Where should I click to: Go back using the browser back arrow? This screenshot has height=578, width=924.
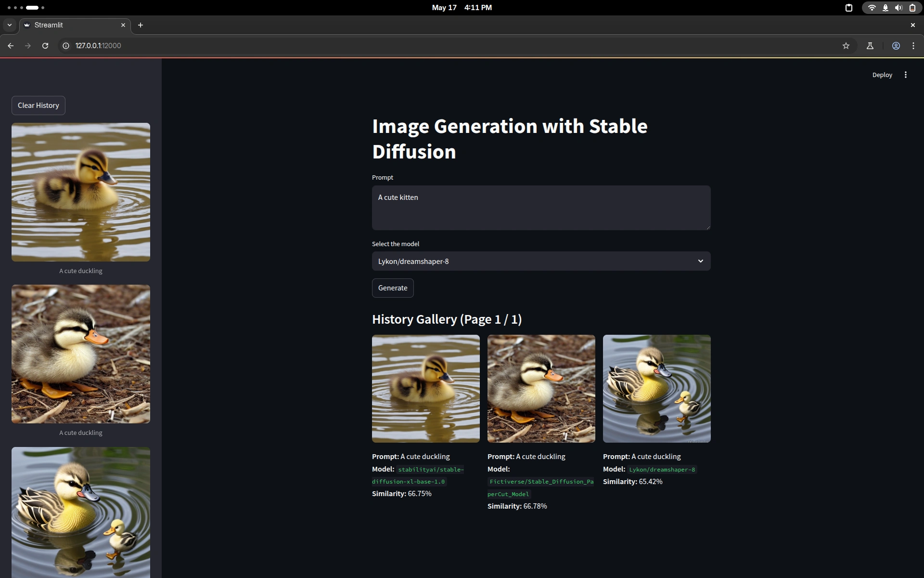coord(11,46)
